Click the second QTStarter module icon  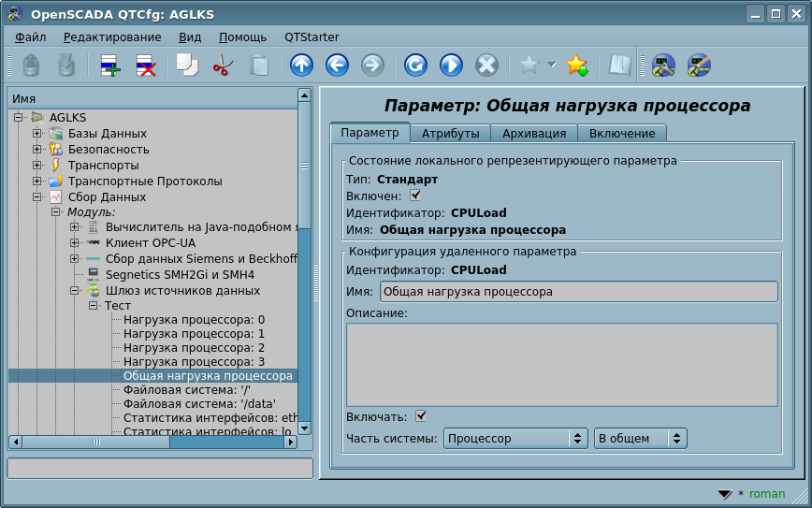pos(699,65)
